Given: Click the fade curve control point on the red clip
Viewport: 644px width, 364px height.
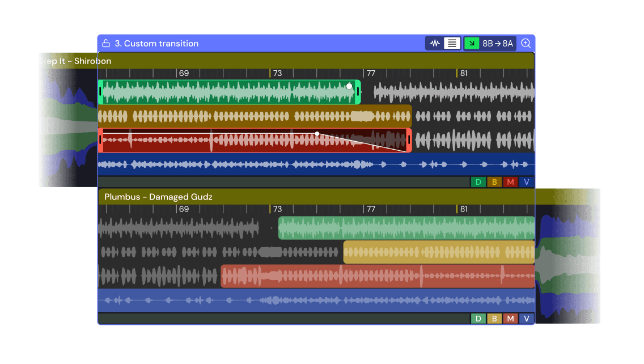Looking at the screenshot, I should point(316,133).
